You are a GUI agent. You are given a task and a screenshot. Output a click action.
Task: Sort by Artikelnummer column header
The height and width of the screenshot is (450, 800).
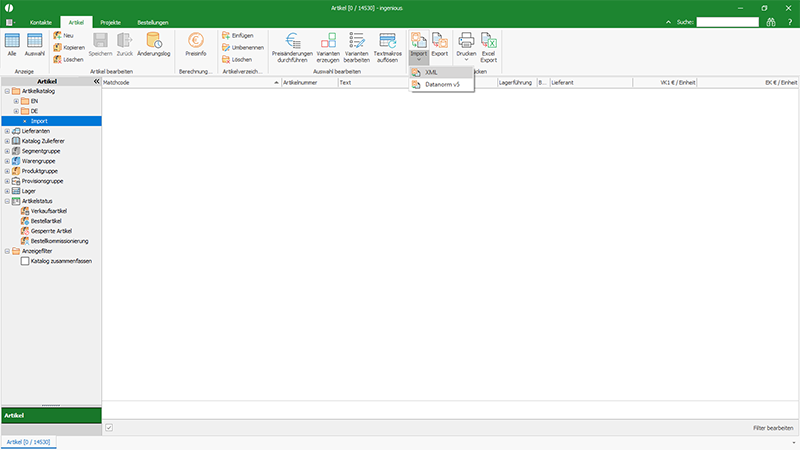pos(310,82)
